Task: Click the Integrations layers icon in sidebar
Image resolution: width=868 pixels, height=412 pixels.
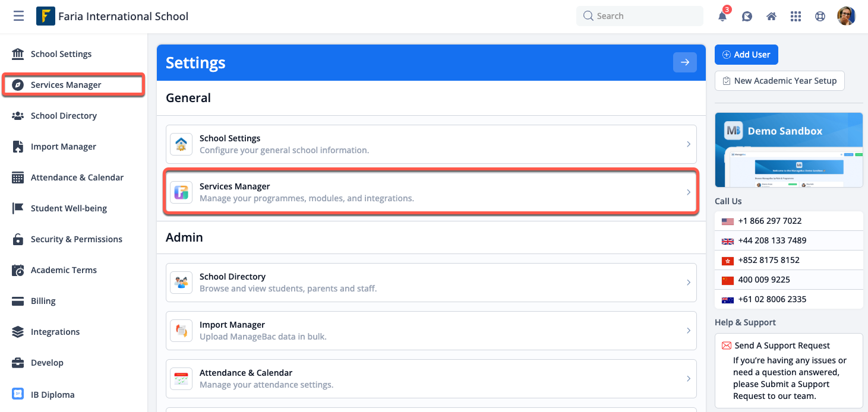Action: click(18, 332)
